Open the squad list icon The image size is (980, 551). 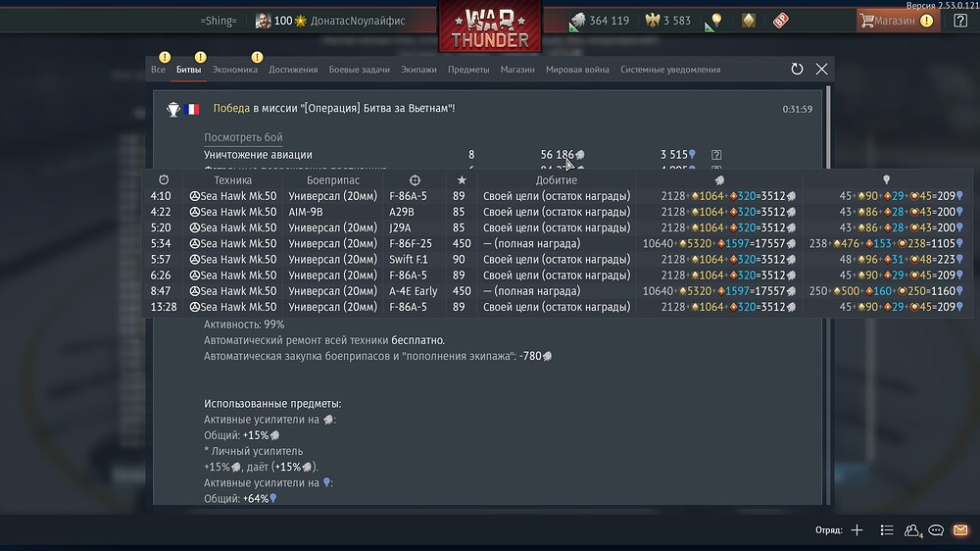click(886, 530)
